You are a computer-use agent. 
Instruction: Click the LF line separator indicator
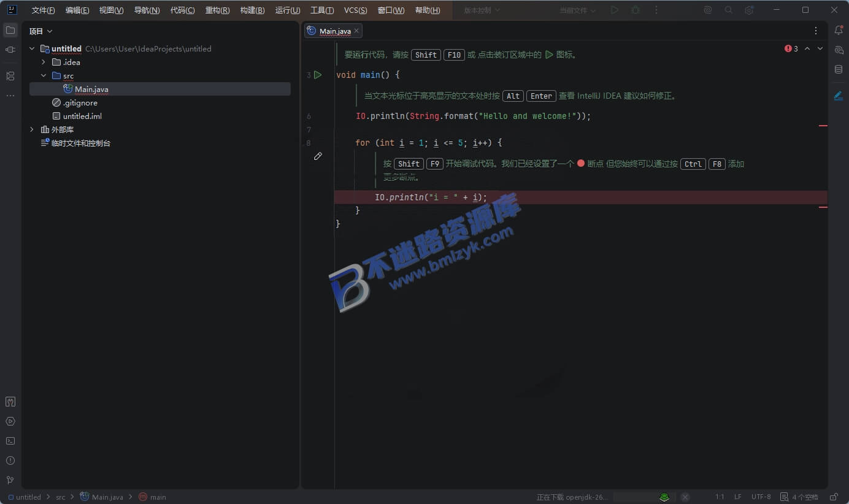[x=738, y=497]
